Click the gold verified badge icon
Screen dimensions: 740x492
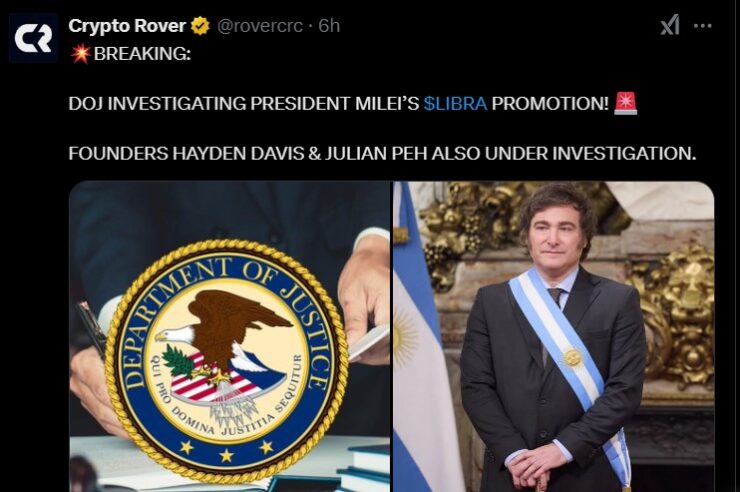pos(200,26)
